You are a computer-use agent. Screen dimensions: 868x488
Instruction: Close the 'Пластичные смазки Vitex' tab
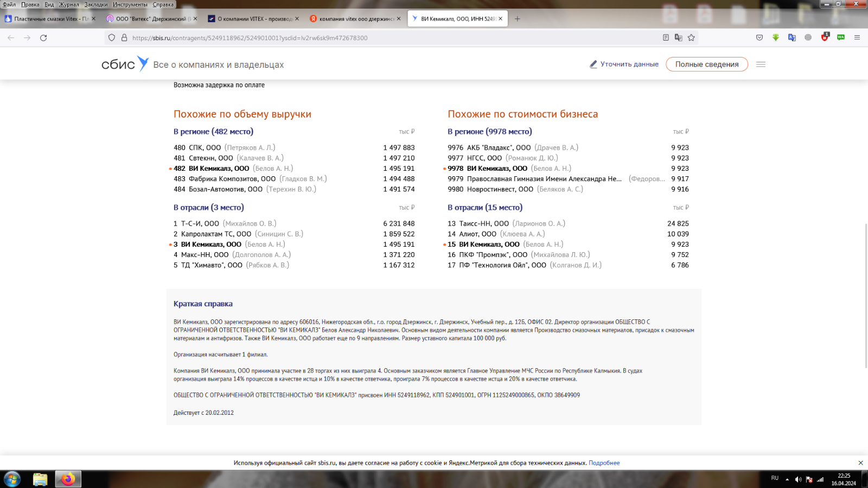[93, 18]
